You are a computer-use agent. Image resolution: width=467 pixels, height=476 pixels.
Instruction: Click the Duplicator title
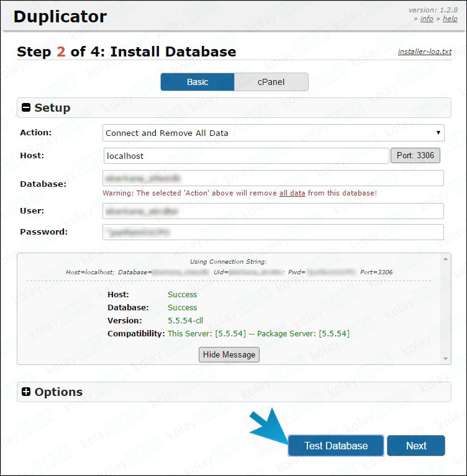click(x=60, y=16)
